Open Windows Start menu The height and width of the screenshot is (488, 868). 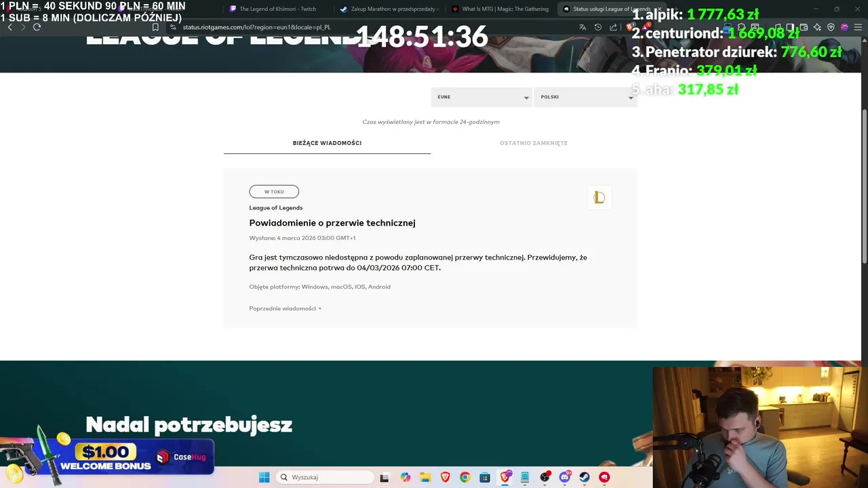[x=264, y=477]
